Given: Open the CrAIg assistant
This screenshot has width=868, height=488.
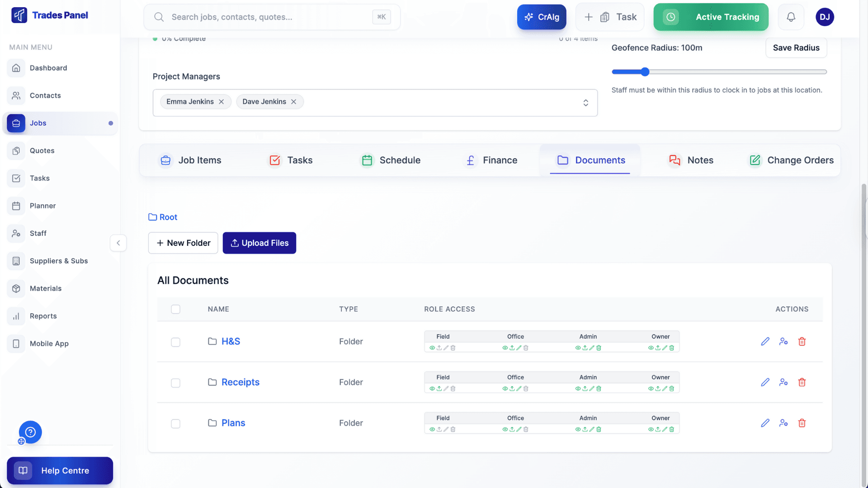Looking at the screenshot, I should (541, 17).
